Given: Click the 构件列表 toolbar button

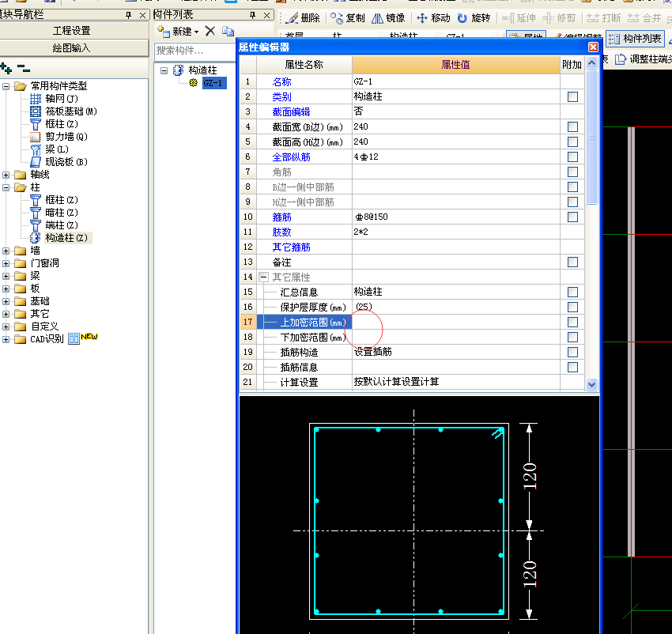Looking at the screenshot, I should (x=635, y=39).
